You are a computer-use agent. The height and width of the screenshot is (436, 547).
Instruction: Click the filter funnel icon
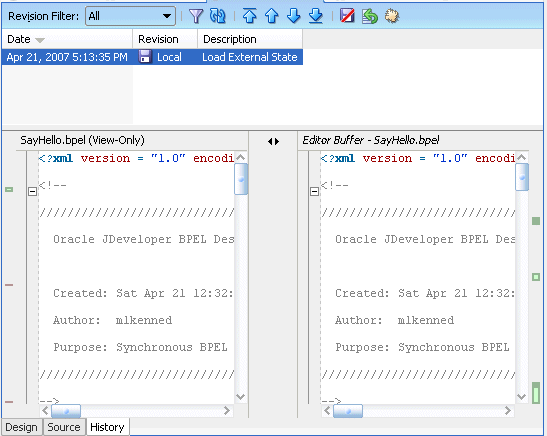point(196,16)
